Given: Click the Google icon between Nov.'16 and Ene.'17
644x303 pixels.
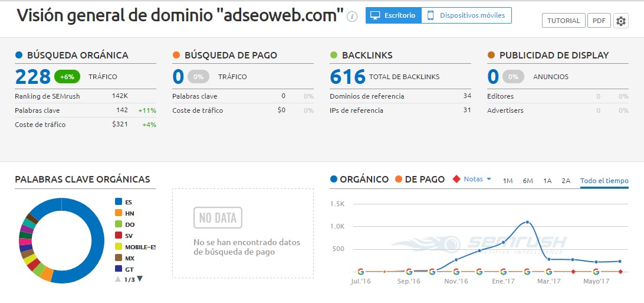Looking at the screenshot, I should (x=479, y=272).
